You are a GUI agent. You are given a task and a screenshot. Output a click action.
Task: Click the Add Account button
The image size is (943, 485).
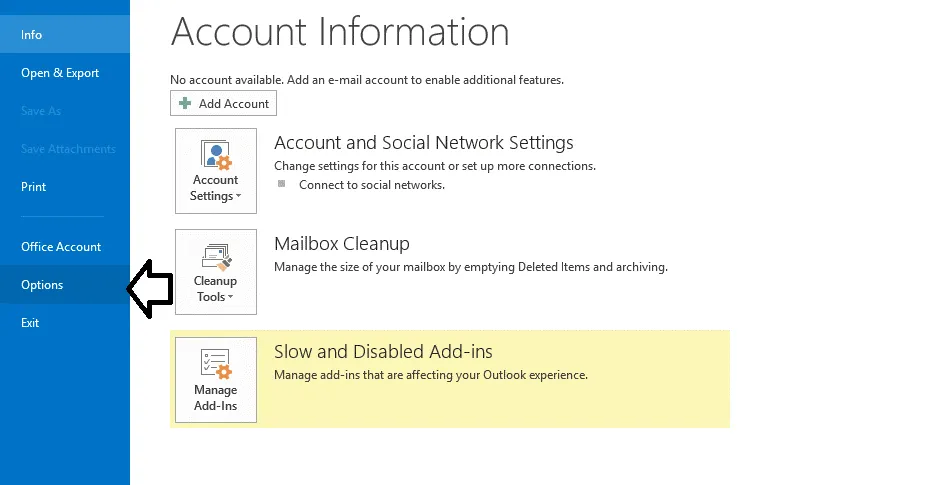[223, 103]
